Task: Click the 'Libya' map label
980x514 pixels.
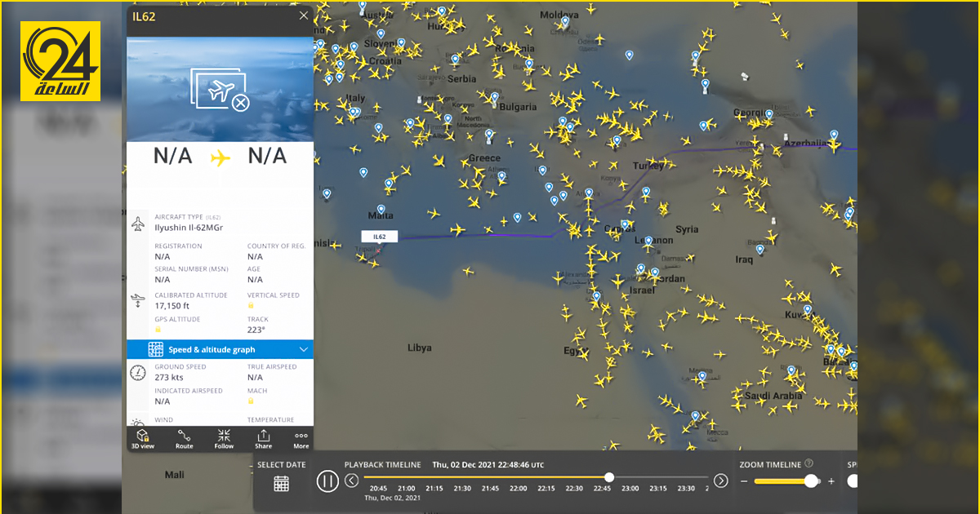Action: [419, 348]
